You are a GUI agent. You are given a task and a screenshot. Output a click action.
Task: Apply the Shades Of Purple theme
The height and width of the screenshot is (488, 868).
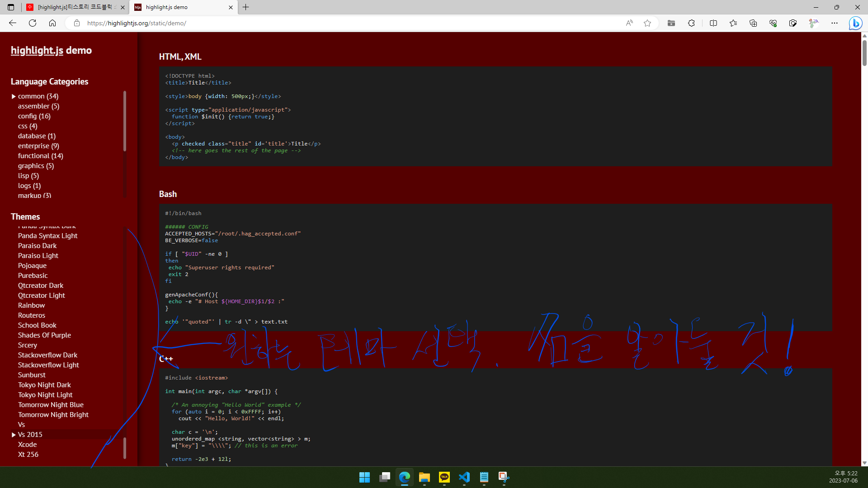[x=44, y=335]
